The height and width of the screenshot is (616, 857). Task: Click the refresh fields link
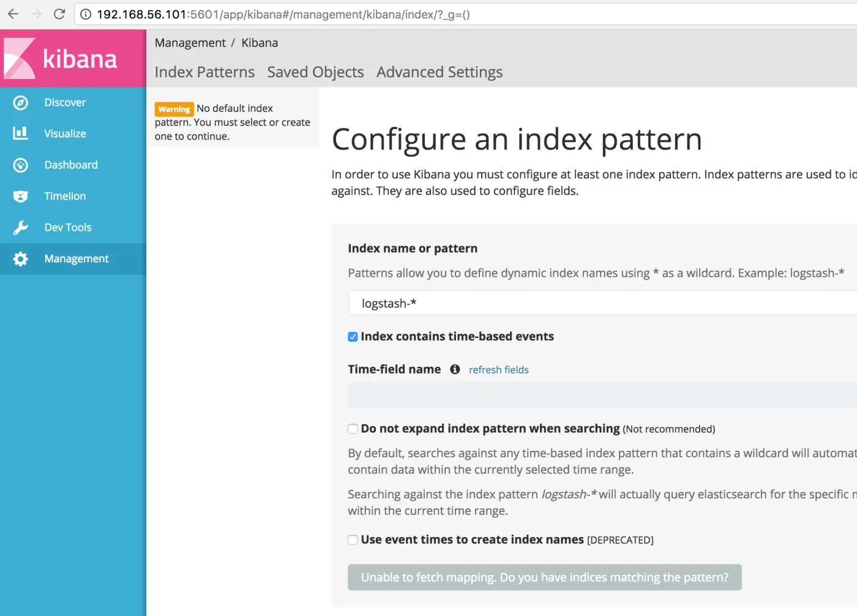point(498,370)
